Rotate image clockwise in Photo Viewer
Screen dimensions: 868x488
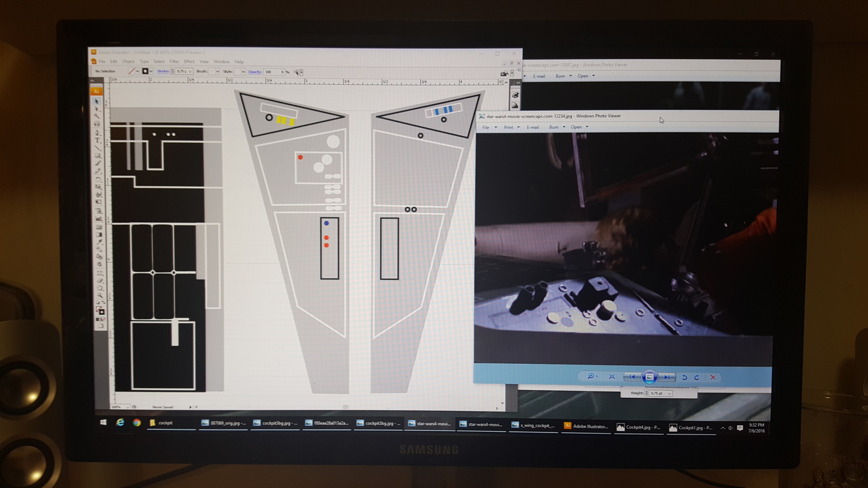click(x=697, y=377)
